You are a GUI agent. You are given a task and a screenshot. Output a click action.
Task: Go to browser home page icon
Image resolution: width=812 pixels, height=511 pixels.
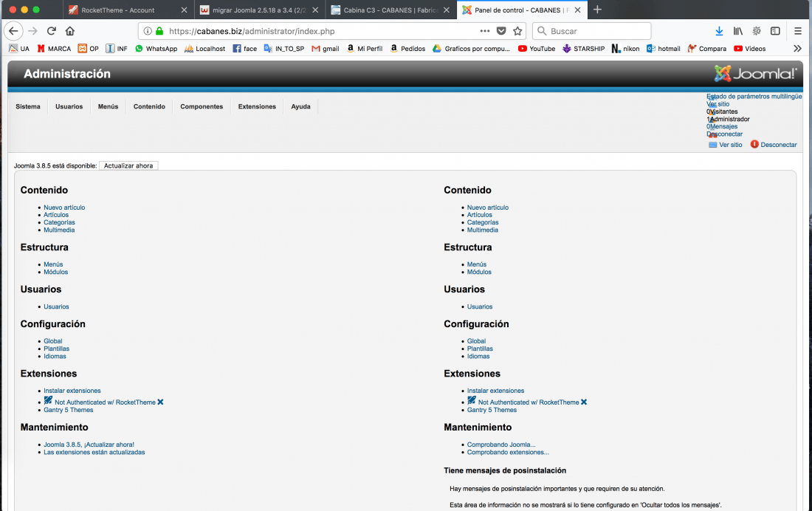point(70,31)
